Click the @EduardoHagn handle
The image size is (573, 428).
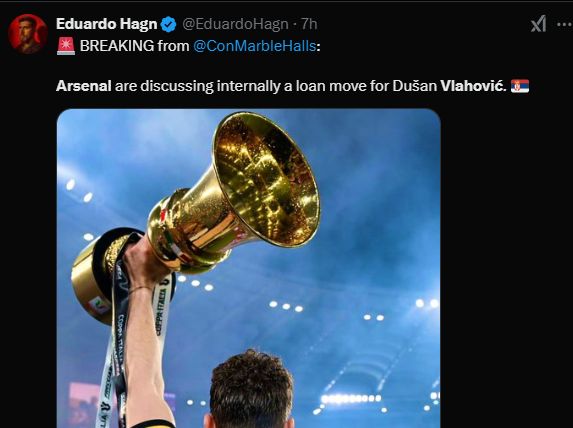235,24
